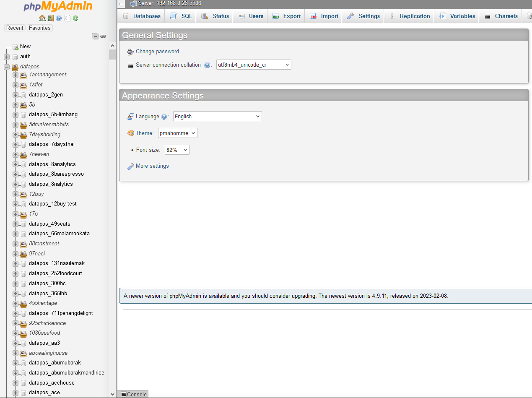Open the Charsets tab

[x=501, y=16]
